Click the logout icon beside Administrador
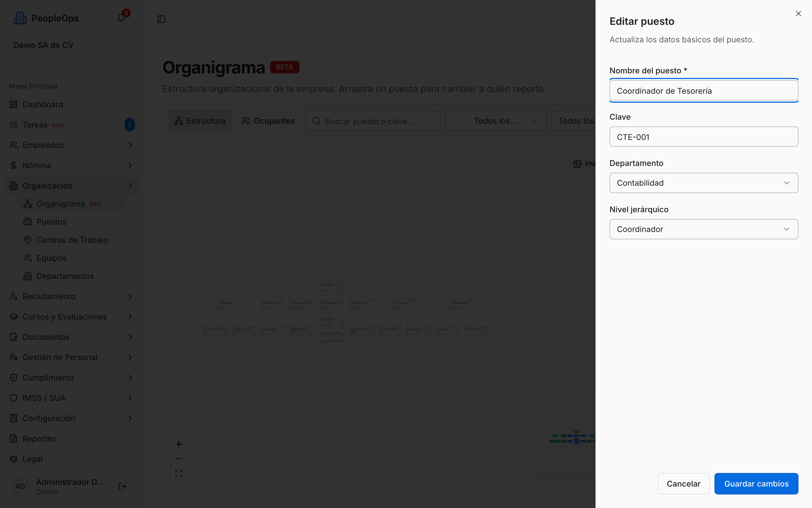This screenshot has height=508, width=812. (x=122, y=487)
